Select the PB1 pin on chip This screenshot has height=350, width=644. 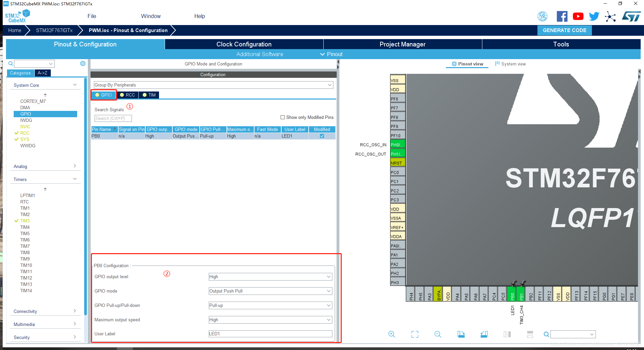point(521,294)
